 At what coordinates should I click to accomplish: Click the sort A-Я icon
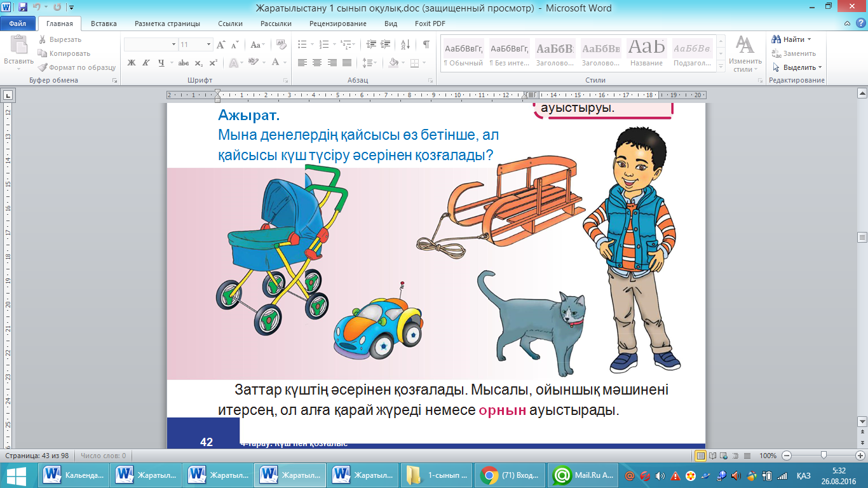[x=405, y=44]
